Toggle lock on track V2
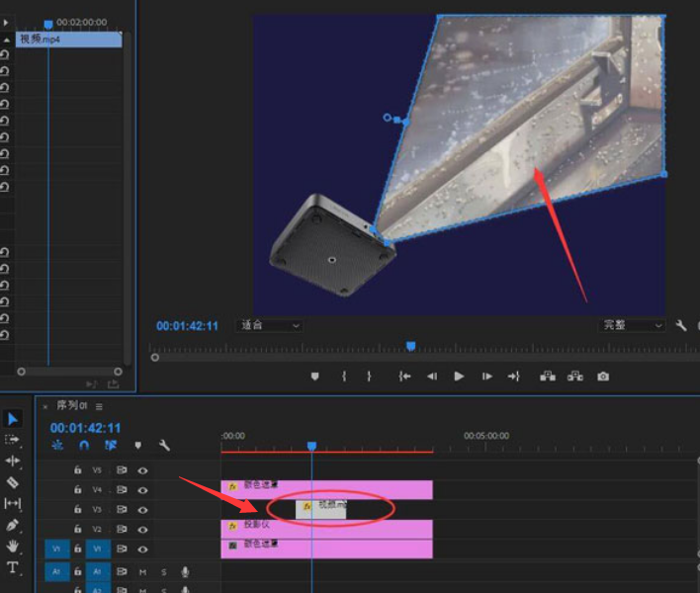700x593 pixels. [77, 529]
